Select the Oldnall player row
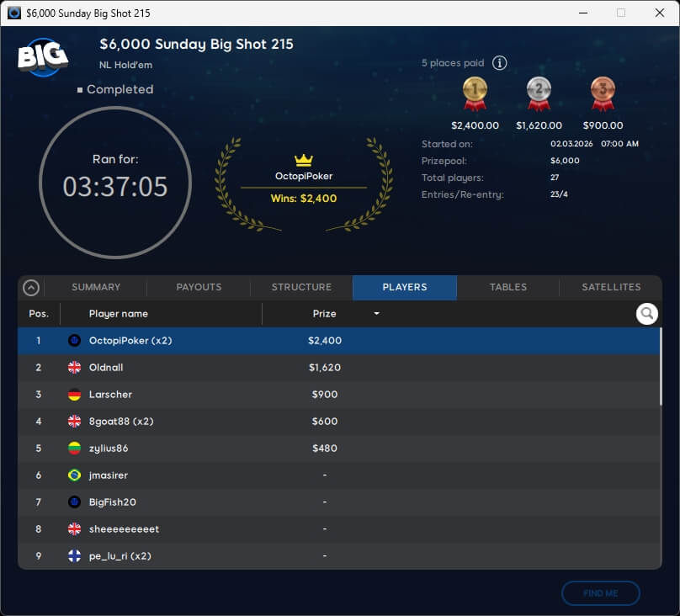 (337, 368)
